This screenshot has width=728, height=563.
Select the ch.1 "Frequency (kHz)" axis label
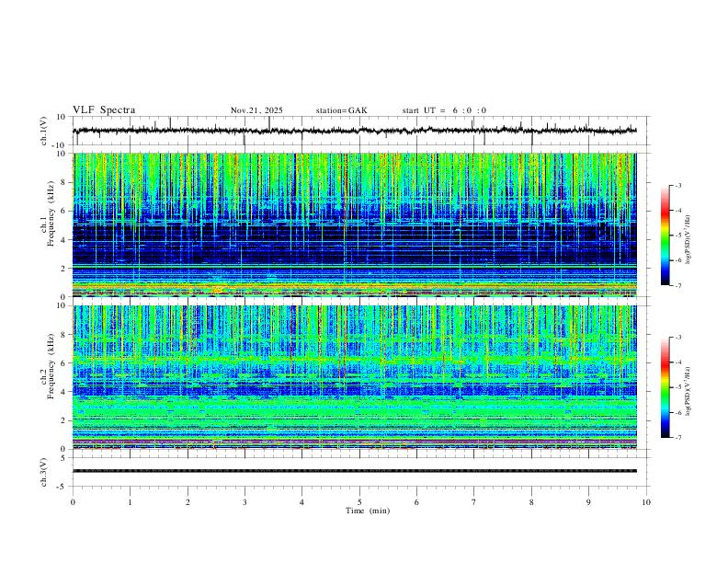[x=51, y=213]
